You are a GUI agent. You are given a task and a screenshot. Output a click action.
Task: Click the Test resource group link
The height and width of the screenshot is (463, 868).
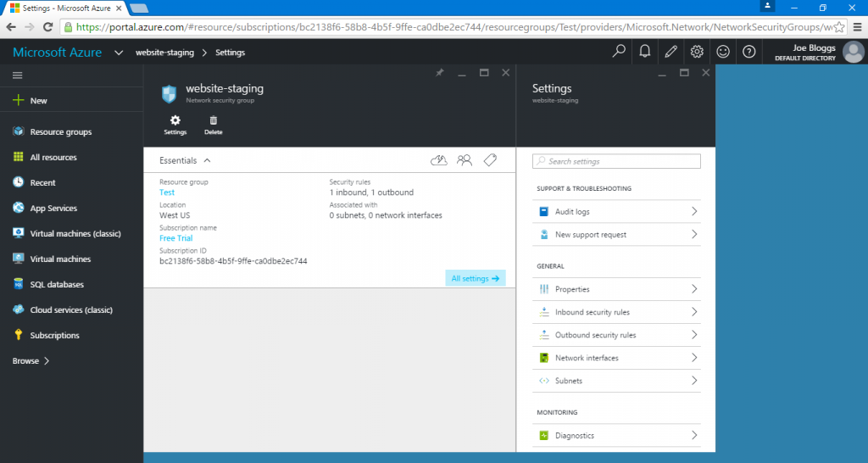pyautogui.click(x=167, y=192)
